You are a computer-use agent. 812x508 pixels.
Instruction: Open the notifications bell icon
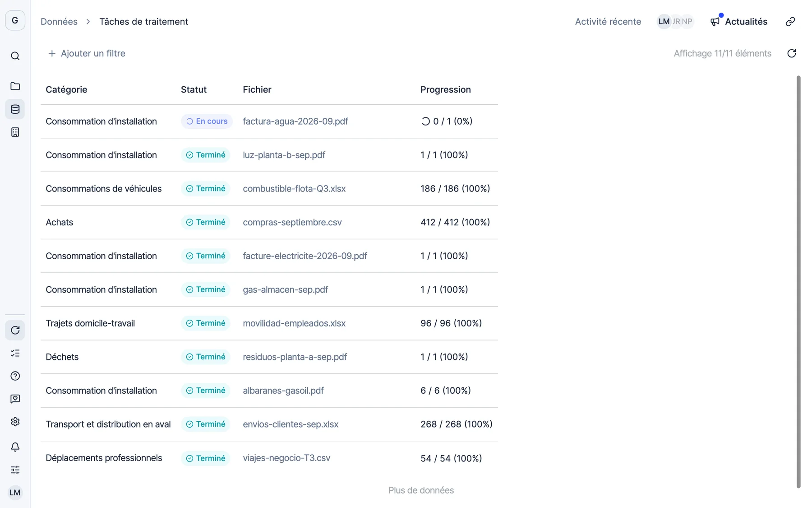point(15,447)
